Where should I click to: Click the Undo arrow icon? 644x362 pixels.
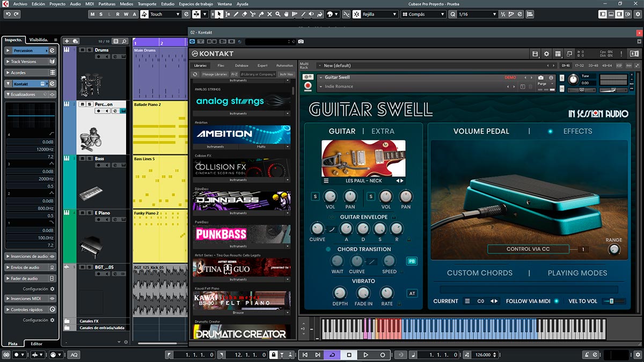[x=8, y=14]
